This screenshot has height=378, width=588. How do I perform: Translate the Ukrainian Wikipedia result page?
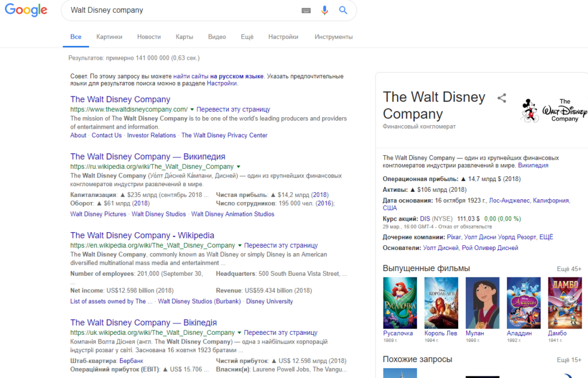click(x=280, y=333)
